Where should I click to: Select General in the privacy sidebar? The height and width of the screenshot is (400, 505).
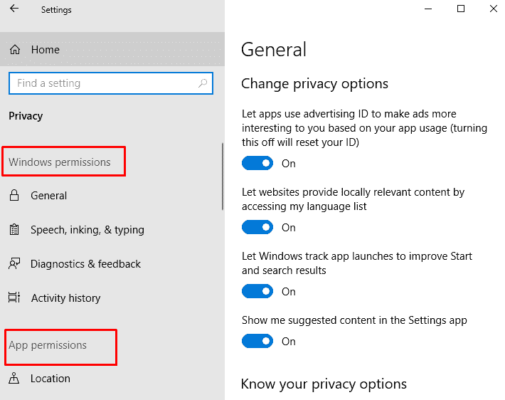[x=112, y=195]
